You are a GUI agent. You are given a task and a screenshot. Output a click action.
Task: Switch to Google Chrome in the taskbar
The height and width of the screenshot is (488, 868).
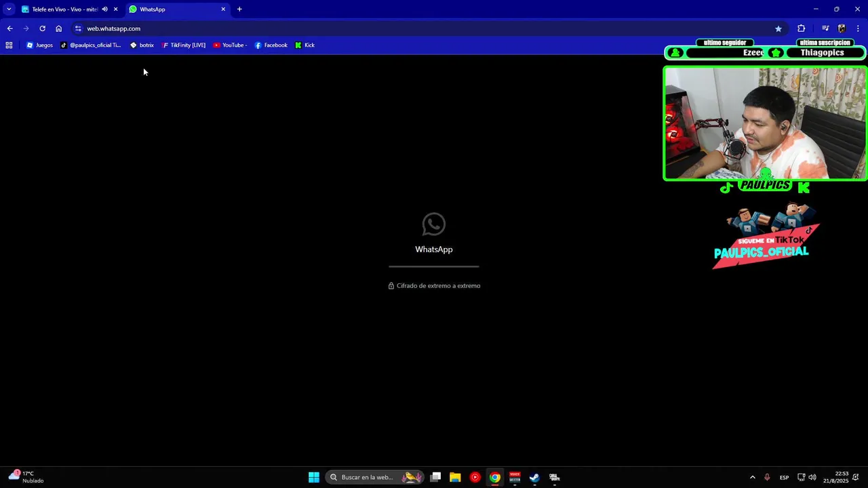tap(495, 477)
